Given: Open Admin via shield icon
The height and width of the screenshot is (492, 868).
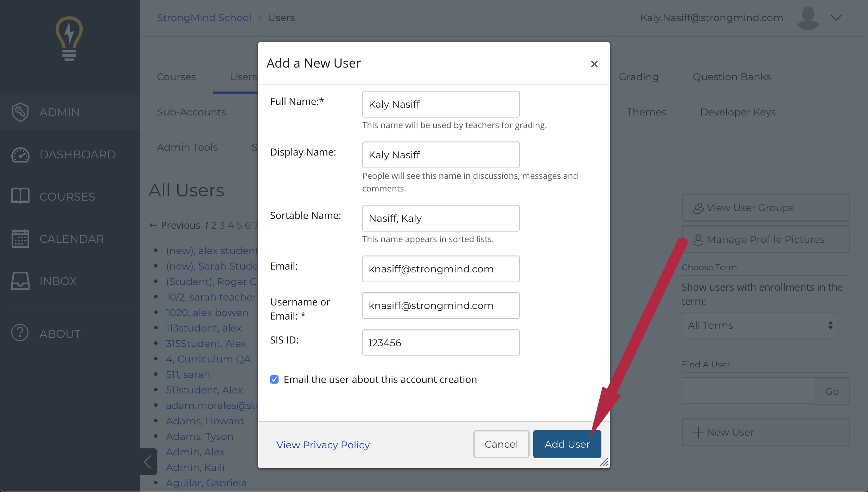Looking at the screenshot, I should coord(20,112).
